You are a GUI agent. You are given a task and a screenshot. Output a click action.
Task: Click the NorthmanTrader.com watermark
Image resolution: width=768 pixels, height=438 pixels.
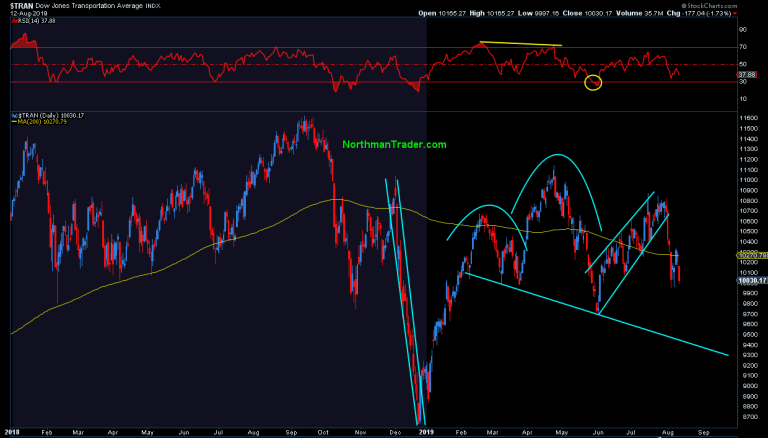tap(394, 145)
